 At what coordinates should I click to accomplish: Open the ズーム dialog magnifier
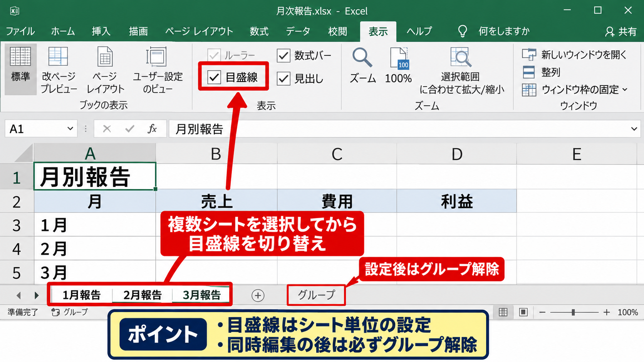pyautogui.click(x=362, y=65)
